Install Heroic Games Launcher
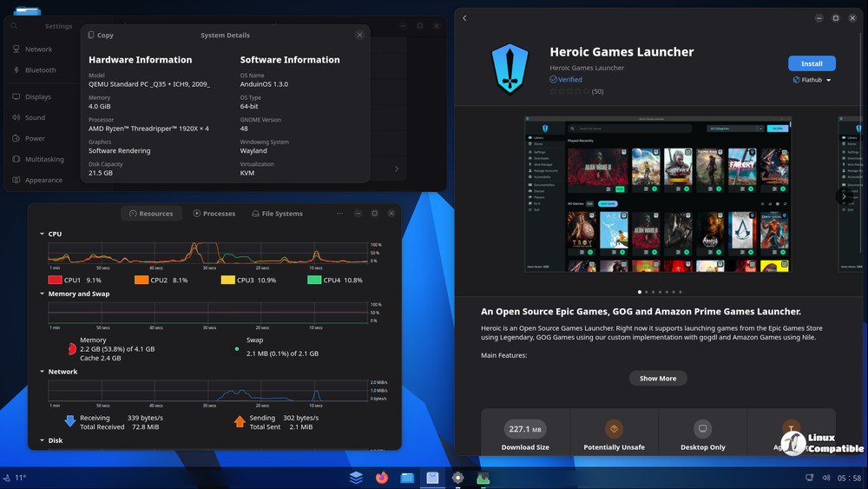This screenshot has width=868, height=489. point(812,63)
